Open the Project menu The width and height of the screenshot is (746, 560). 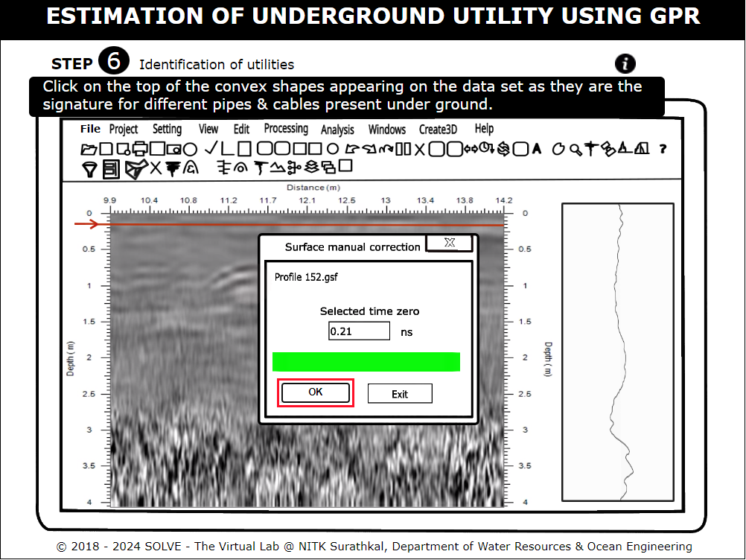[x=124, y=130]
